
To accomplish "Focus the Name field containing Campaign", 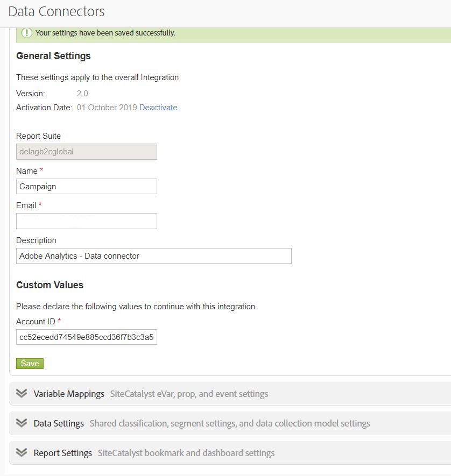I will click(87, 187).
